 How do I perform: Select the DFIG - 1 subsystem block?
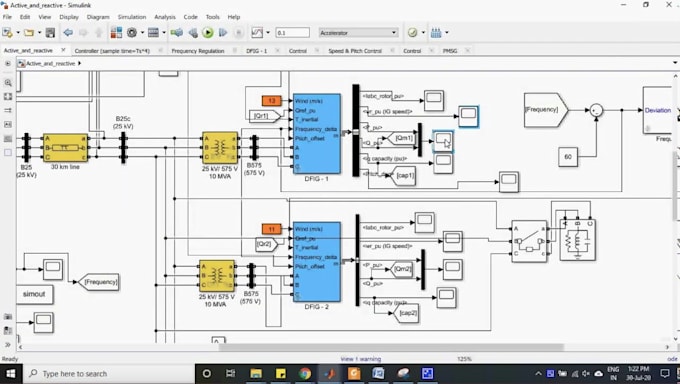click(317, 134)
